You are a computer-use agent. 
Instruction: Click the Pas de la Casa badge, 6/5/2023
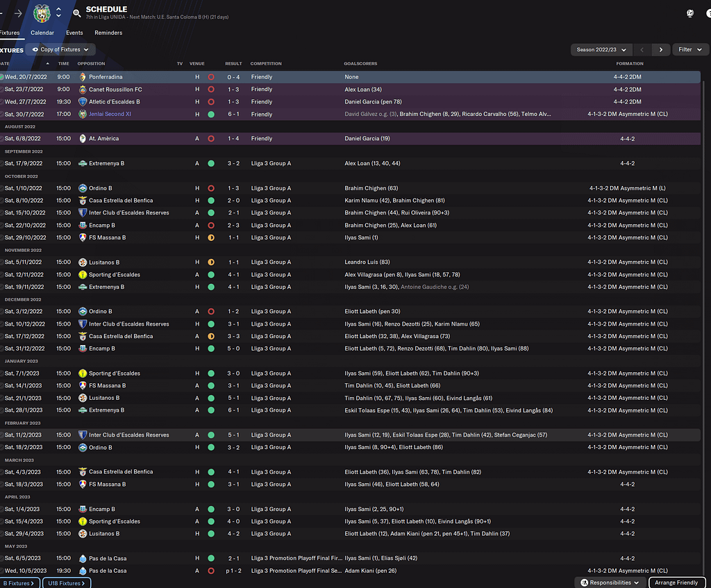click(x=83, y=558)
